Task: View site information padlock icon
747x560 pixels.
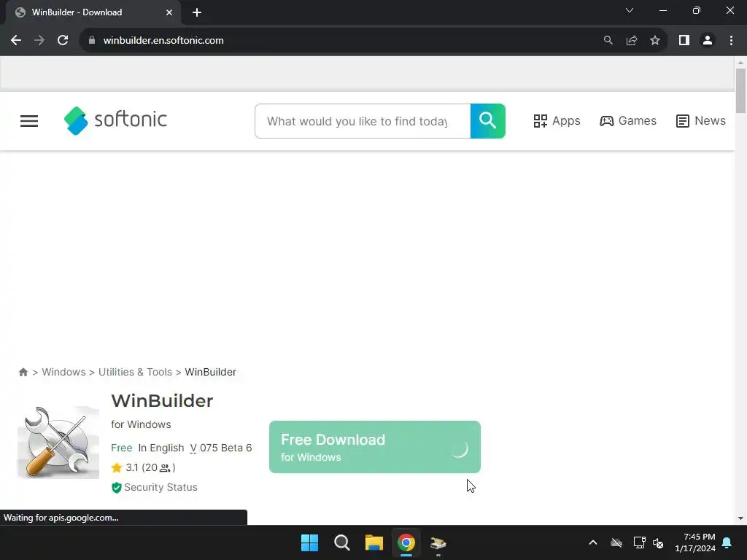Action: (92, 41)
